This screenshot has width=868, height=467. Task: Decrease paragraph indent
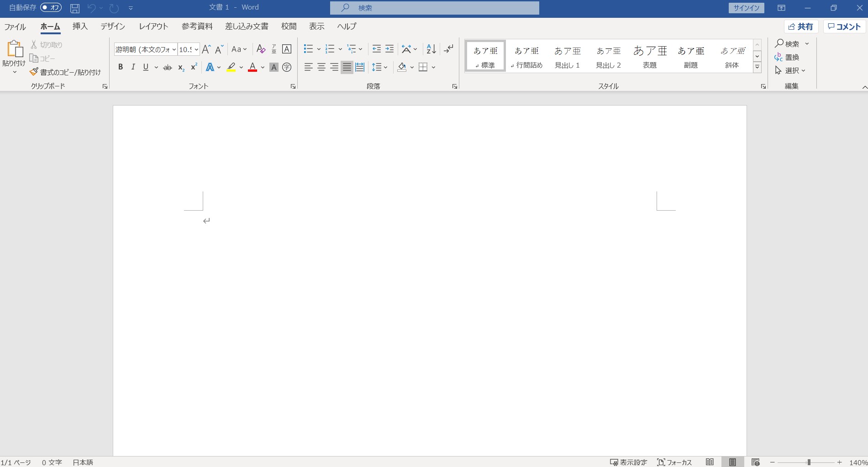click(377, 49)
